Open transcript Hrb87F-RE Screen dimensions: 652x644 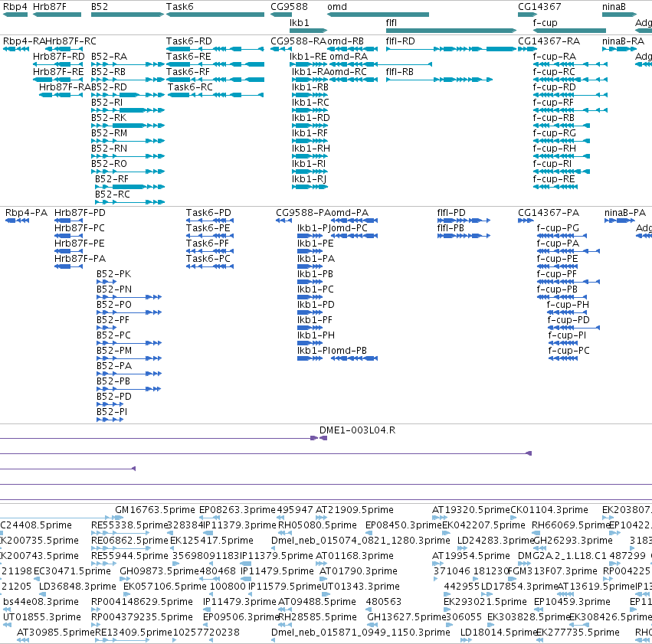point(57,80)
